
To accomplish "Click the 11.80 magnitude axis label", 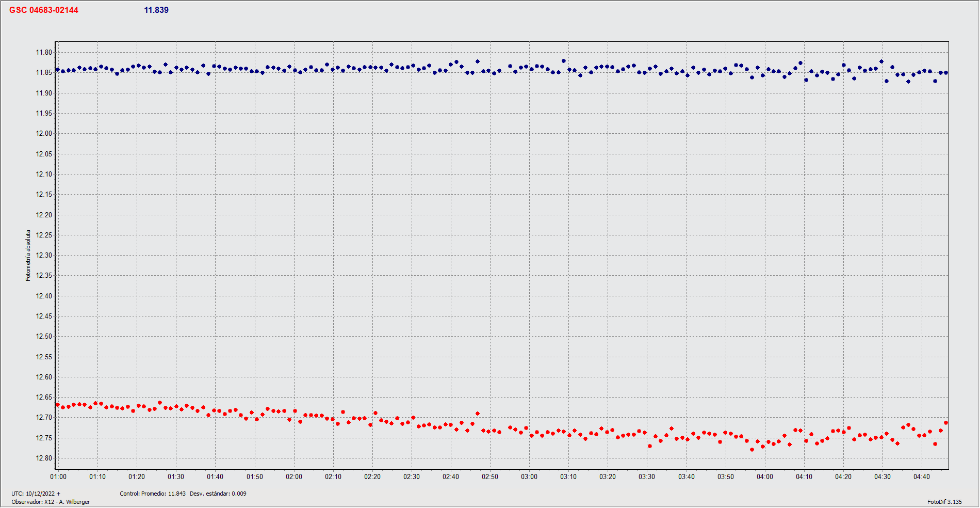I will click(x=44, y=53).
